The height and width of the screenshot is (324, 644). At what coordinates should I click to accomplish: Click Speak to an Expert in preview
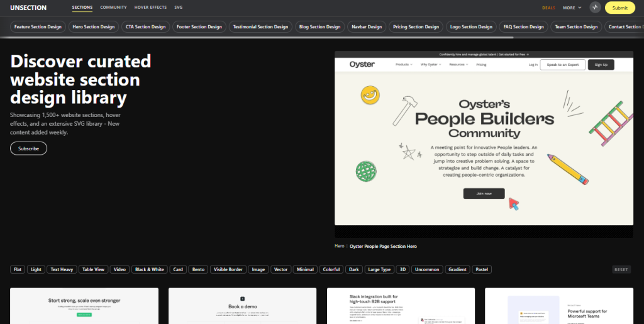pyautogui.click(x=563, y=64)
